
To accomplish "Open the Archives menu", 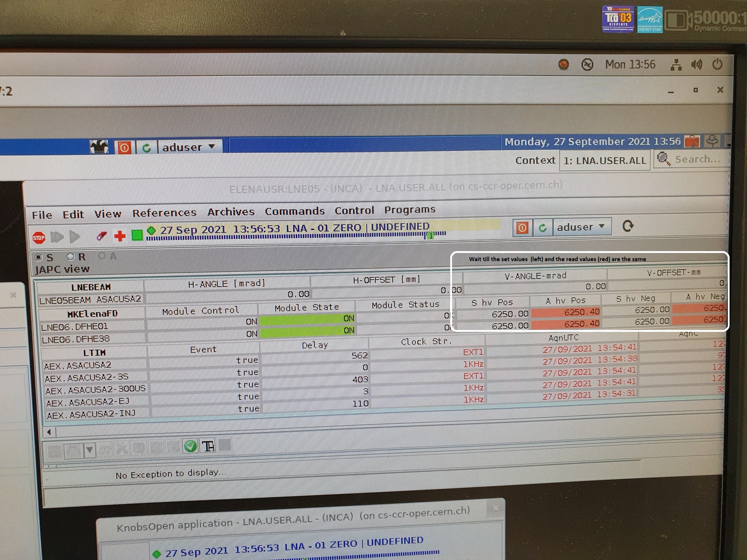I will click(x=231, y=212).
